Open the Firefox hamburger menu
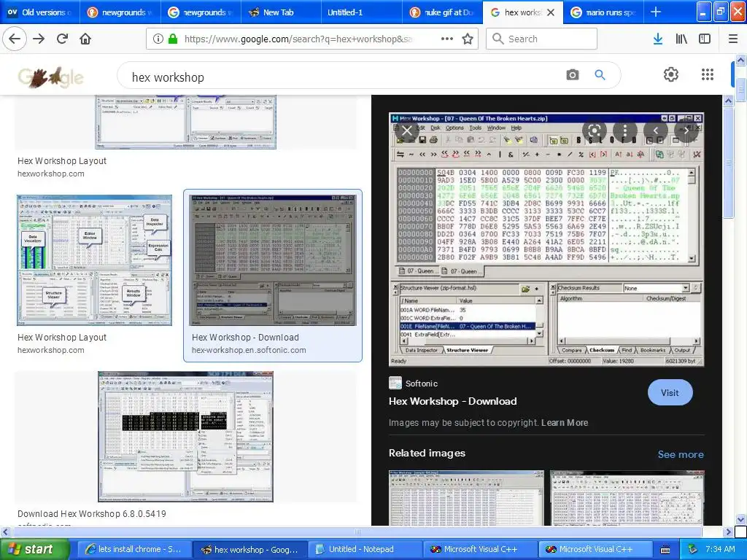The height and width of the screenshot is (560, 747). pos(732,39)
